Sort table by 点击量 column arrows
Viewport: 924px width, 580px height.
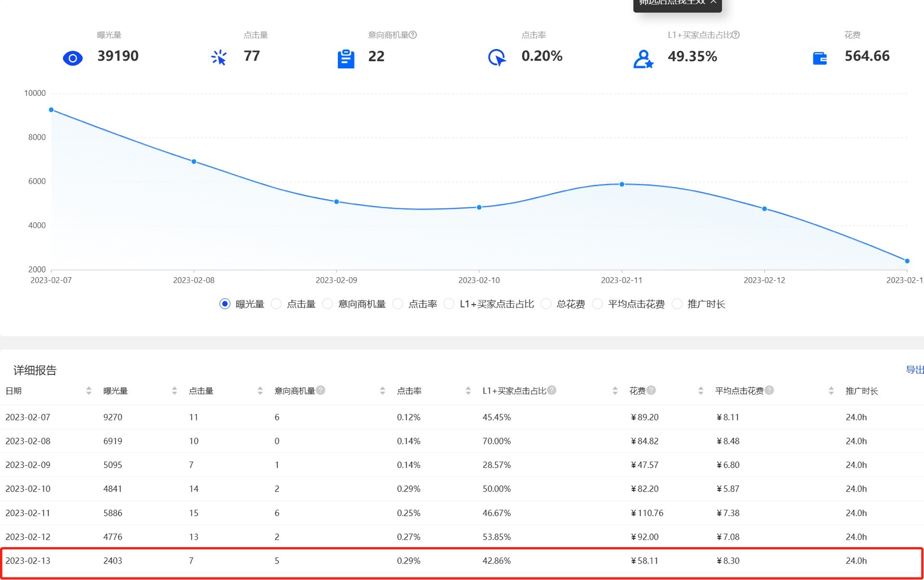tap(260, 391)
